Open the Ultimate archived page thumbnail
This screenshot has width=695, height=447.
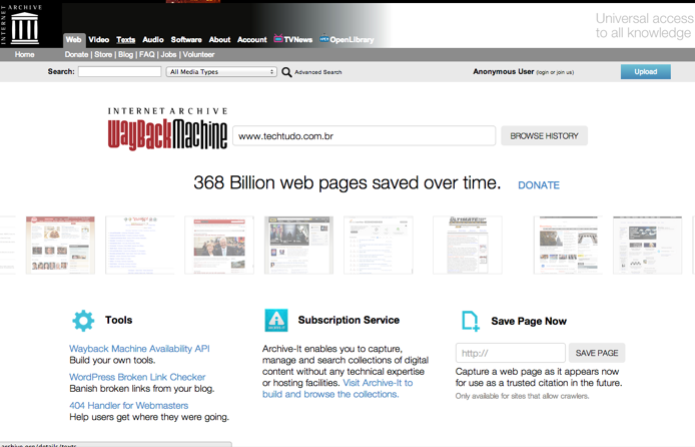[x=468, y=245]
